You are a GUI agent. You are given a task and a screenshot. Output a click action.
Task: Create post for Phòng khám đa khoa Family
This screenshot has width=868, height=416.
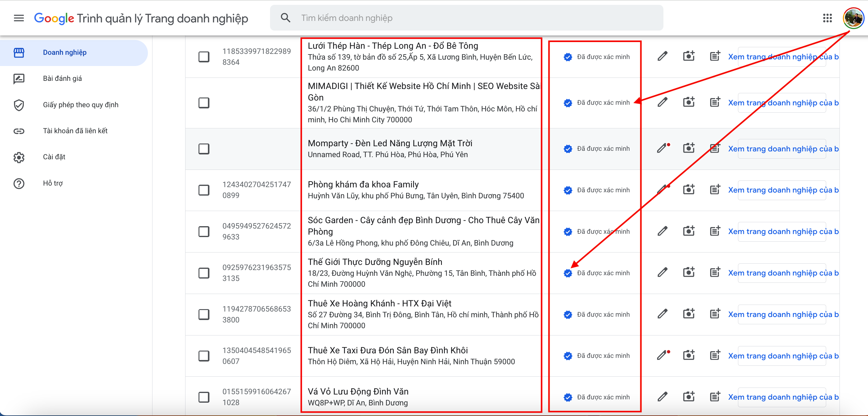[x=715, y=190]
